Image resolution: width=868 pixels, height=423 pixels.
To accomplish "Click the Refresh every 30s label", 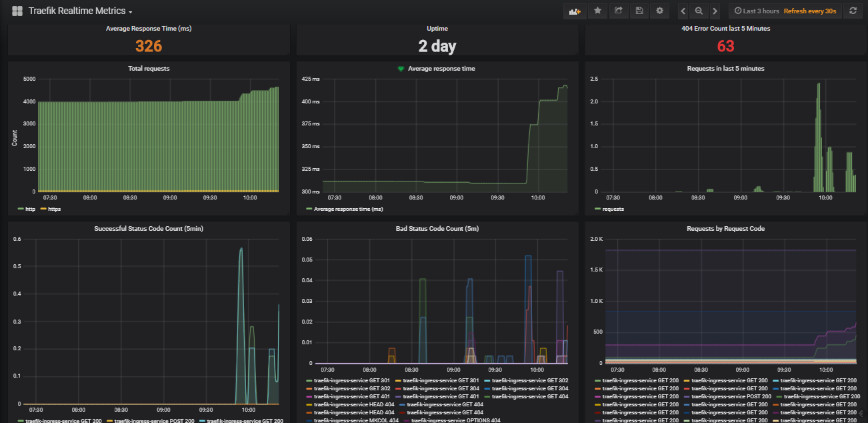I will pyautogui.click(x=810, y=11).
